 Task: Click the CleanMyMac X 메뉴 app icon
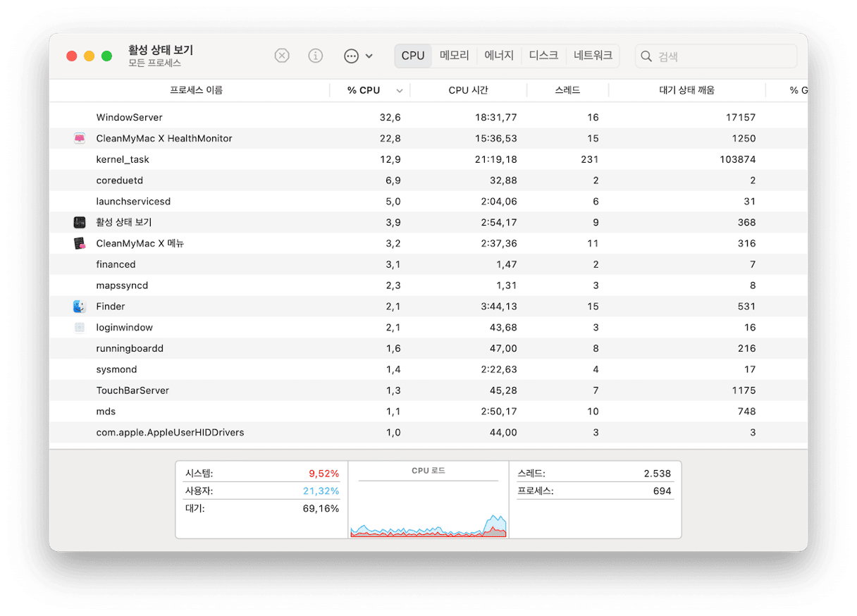(x=80, y=244)
